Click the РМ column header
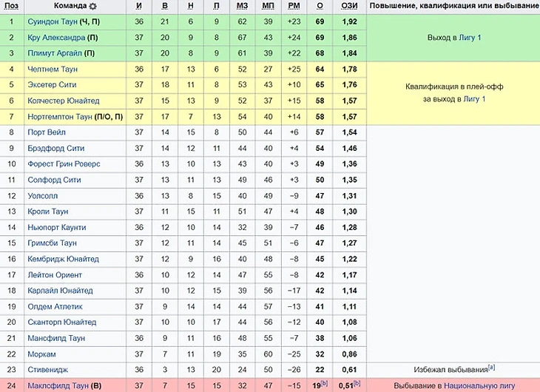 pos(294,6)
